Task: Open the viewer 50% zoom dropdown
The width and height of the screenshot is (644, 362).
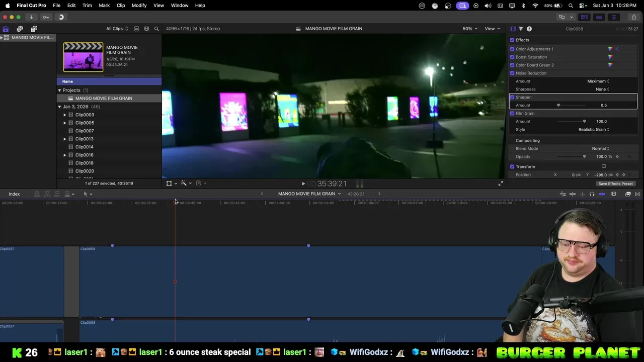Action: (470, 29)
